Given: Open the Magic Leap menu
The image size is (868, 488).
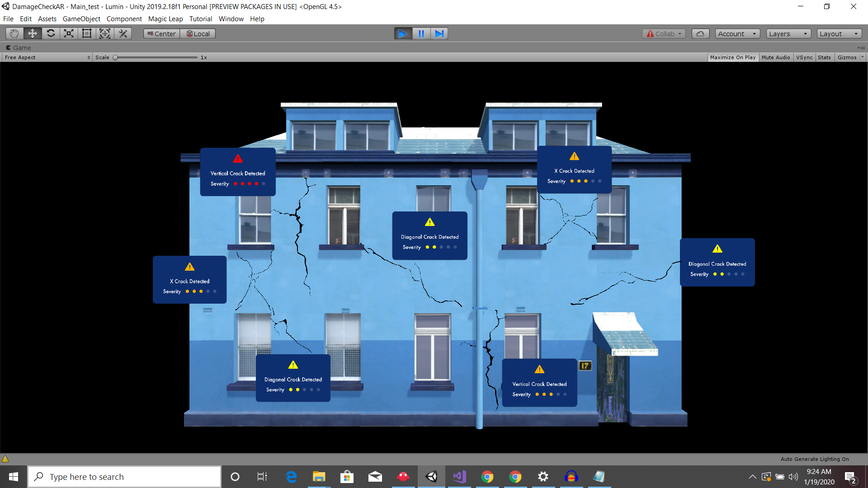Looking at the screenshot, I should (x=165, y=19).
